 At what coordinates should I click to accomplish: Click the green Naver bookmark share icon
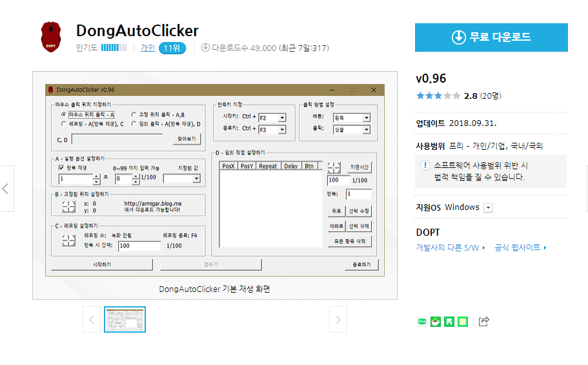tap(449, 322)
